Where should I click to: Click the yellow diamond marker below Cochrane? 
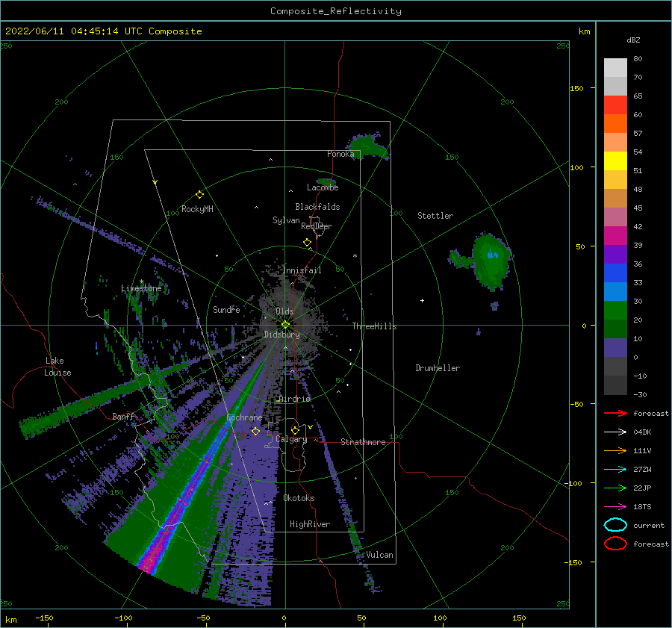(255, 431)
